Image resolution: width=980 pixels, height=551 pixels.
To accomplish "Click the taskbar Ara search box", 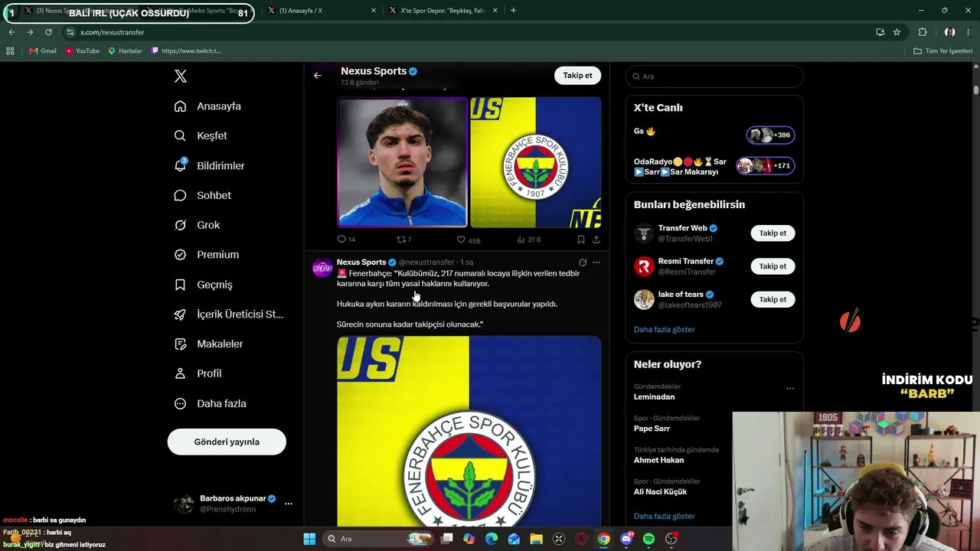I will (x=377, y=539).
